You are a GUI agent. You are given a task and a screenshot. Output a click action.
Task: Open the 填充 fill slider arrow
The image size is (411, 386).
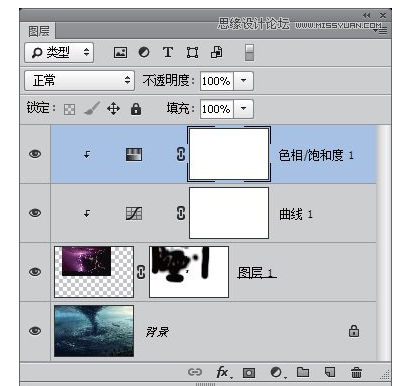(244, 109)
